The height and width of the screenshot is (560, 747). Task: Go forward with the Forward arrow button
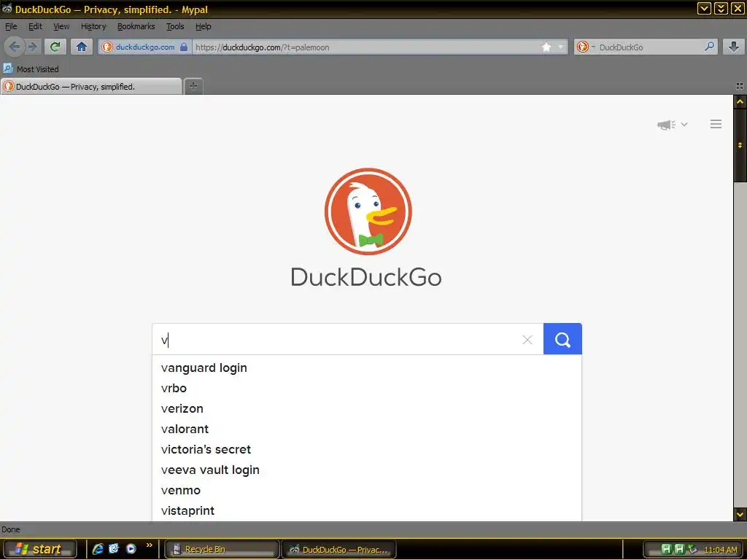32,47
